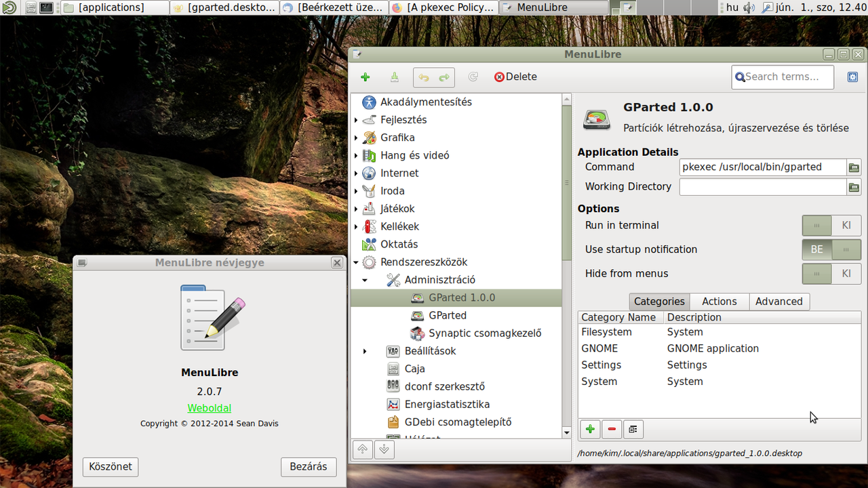Click the Search terms field

783,77
